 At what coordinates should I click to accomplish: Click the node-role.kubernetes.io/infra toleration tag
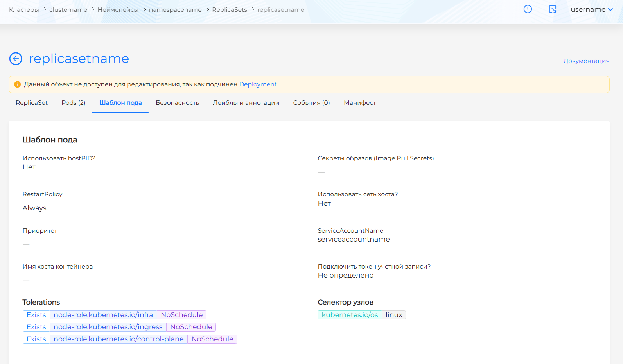103,315
